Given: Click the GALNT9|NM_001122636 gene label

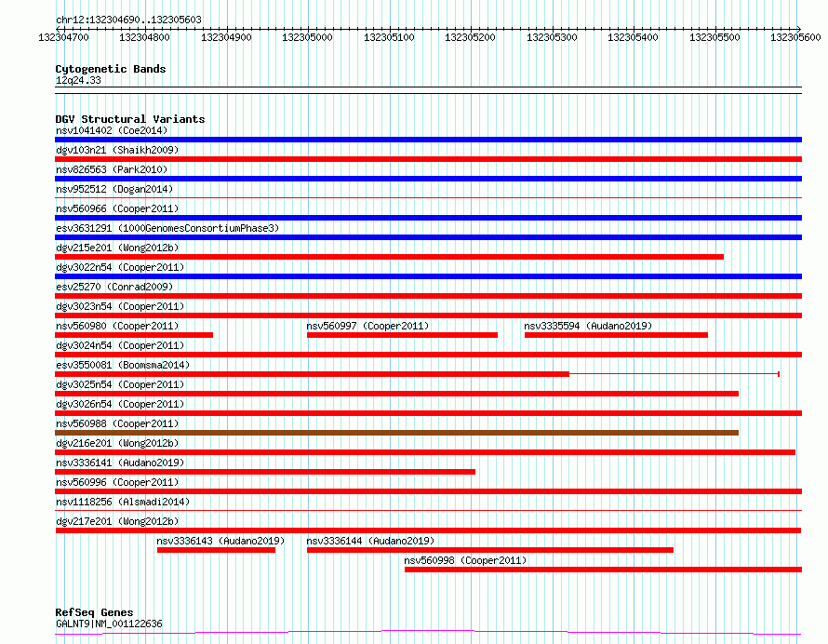Looking at the screenshot, I should 109,624.
